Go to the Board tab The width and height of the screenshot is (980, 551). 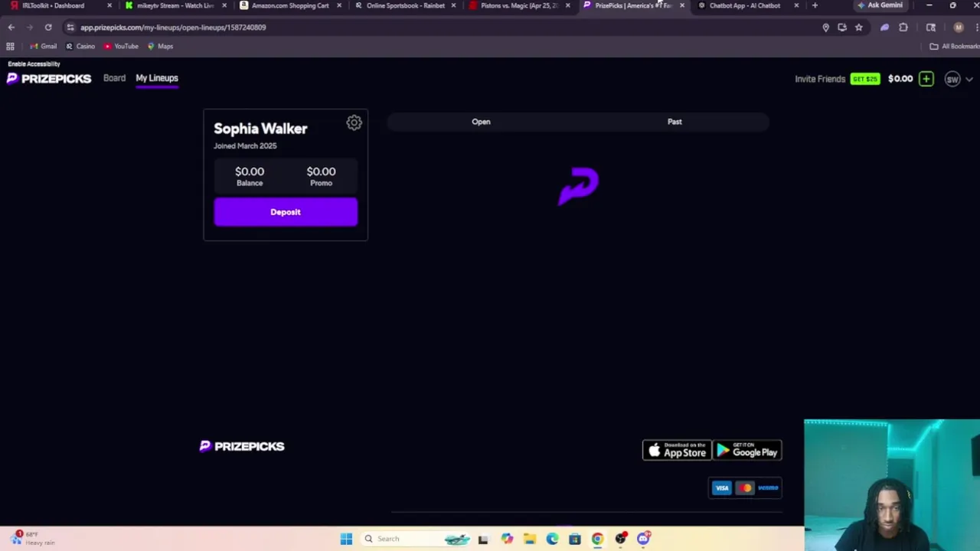(114, 78)
